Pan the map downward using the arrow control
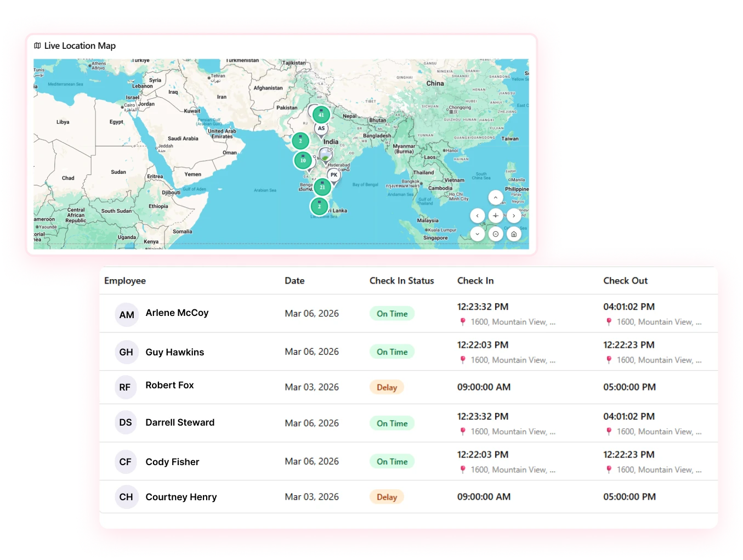The width and height of the screenshot is (743, 560). pos(477,233)
